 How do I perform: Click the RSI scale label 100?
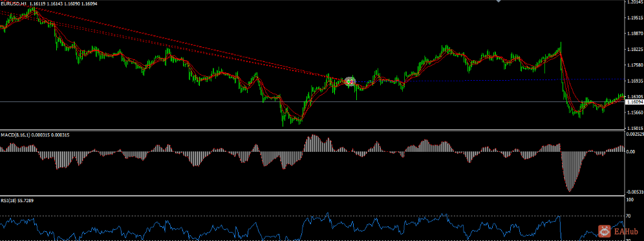[x=630, y=200]
